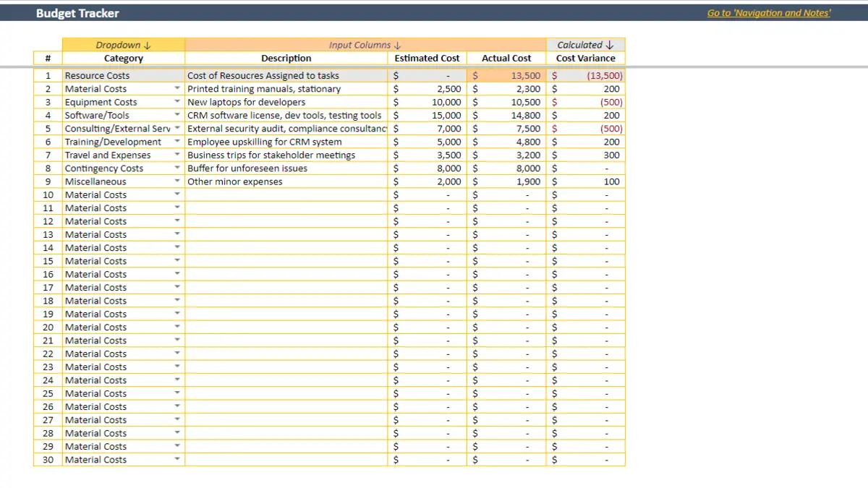Select actual cost 2,300 cell
The image size is (868, 488).
pos(506,89)
